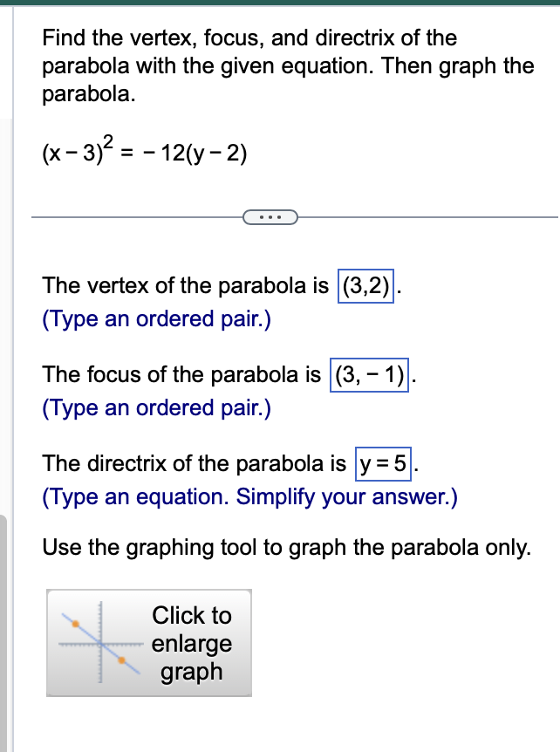Click the upper orange point in the graph icon
Viewport: 560px width, 752px height.
(75, 625)
